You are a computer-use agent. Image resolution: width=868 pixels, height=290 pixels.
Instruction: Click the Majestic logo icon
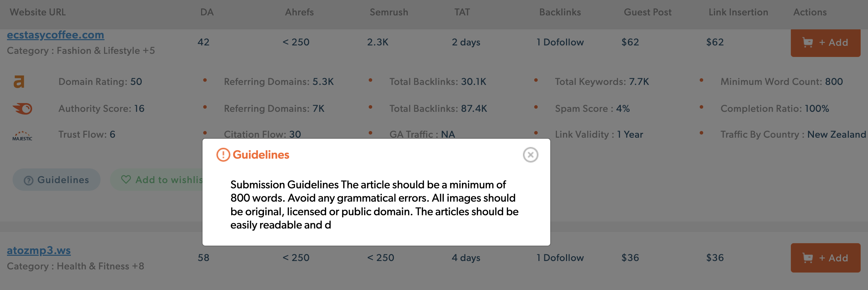point(22,136)
